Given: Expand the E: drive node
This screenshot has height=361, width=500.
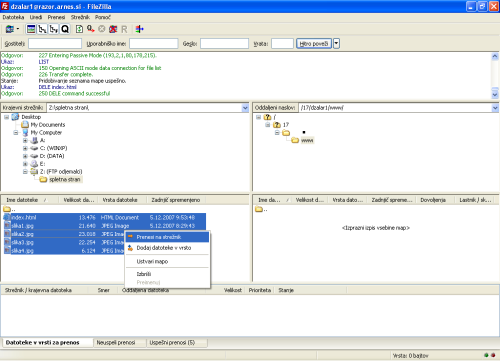Looking at the screenshot, I should pos(25,164).
